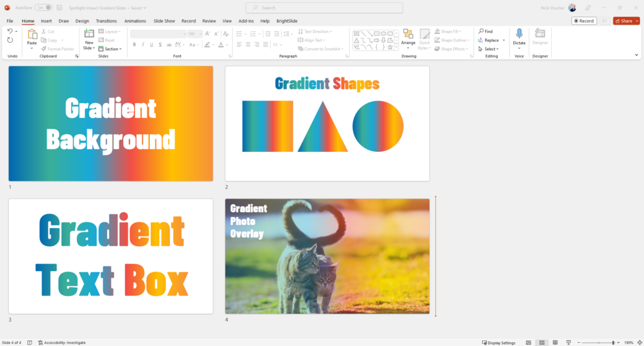Click the Search box in title bar

[x=324, y=8]
